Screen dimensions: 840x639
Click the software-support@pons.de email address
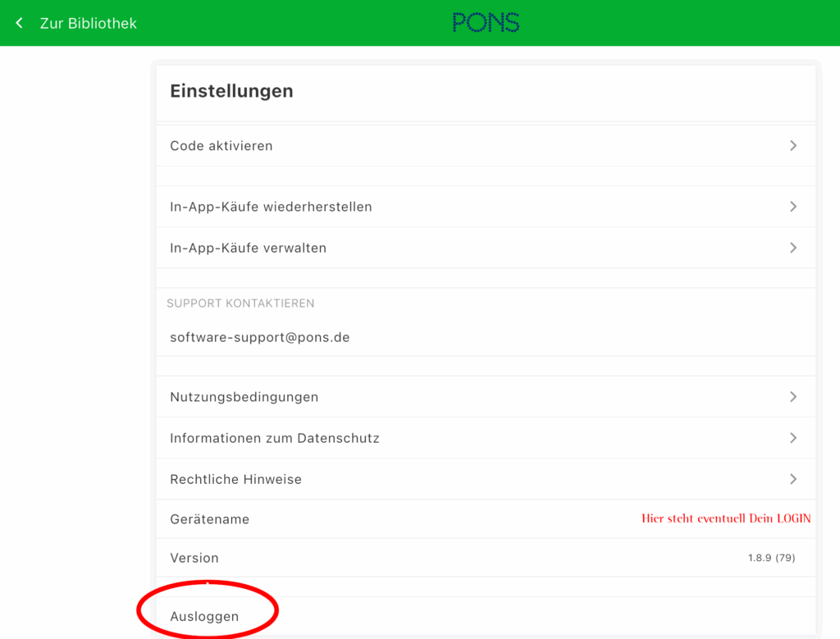[x=260, y=337]
